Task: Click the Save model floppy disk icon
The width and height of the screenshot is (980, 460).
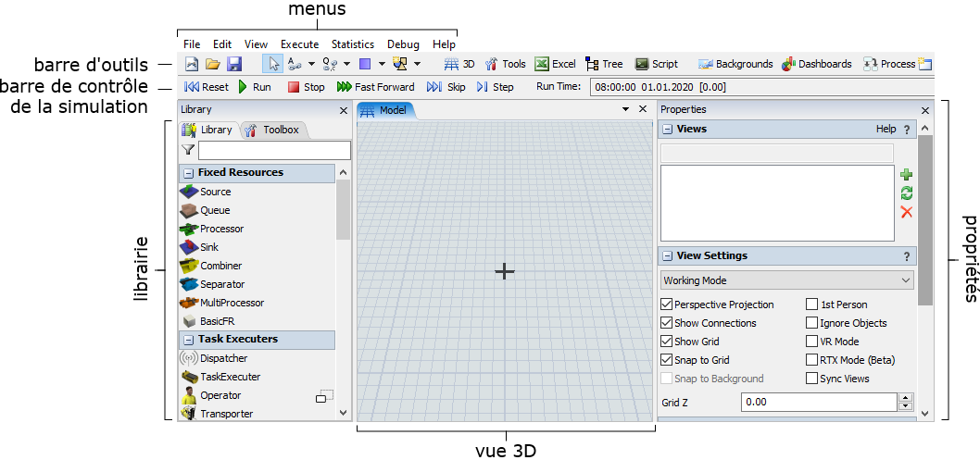Action: pyautogui.click(x=234, y=64)
